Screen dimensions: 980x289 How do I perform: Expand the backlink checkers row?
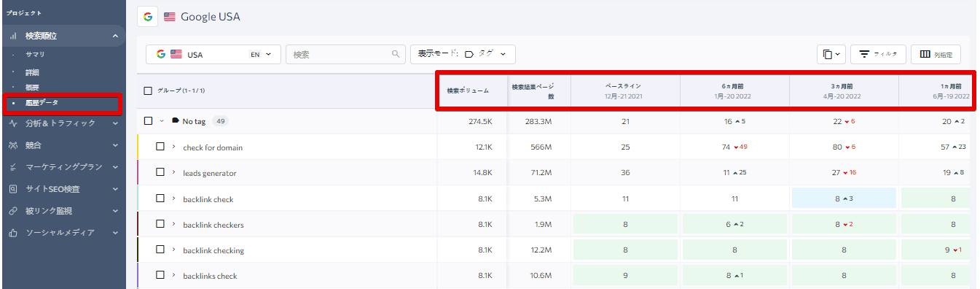(173, 225)
